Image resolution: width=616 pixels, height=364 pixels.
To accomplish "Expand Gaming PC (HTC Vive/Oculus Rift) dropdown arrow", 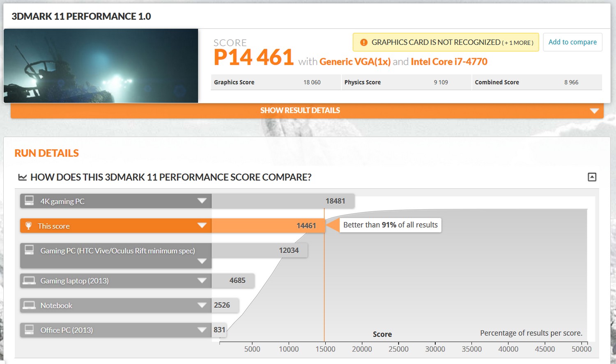I will (202, 261).
